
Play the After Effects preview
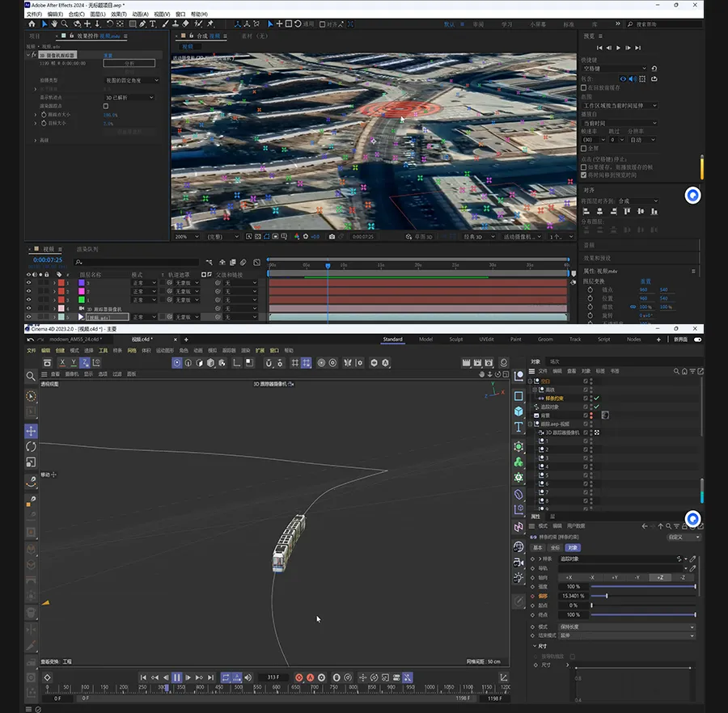619,48
